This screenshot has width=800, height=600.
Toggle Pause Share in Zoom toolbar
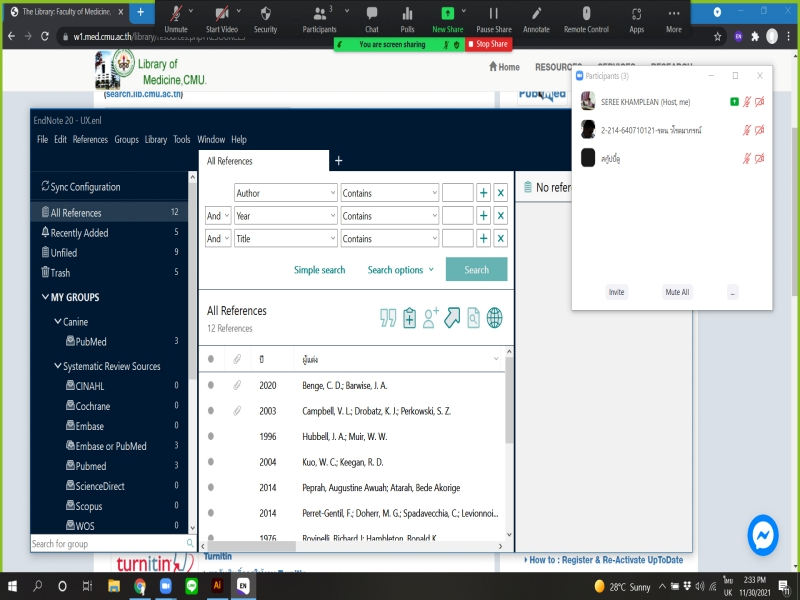tap(493, 18)
